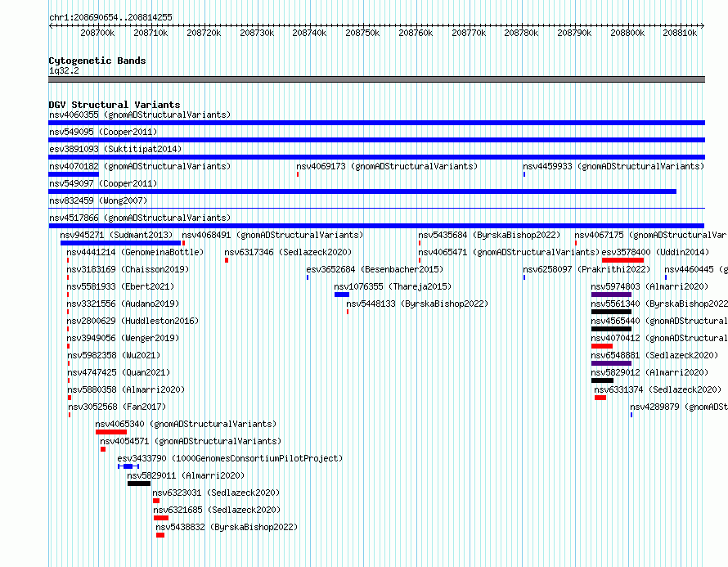Select the DGV Structural Variants track title
The image size is (728, 567).
pos(115,105)
